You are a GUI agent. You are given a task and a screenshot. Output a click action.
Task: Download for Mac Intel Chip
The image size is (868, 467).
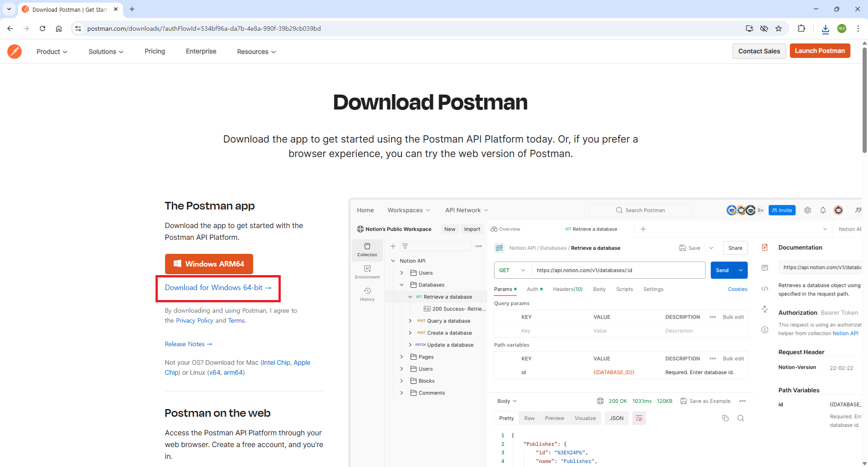[276, 362]
